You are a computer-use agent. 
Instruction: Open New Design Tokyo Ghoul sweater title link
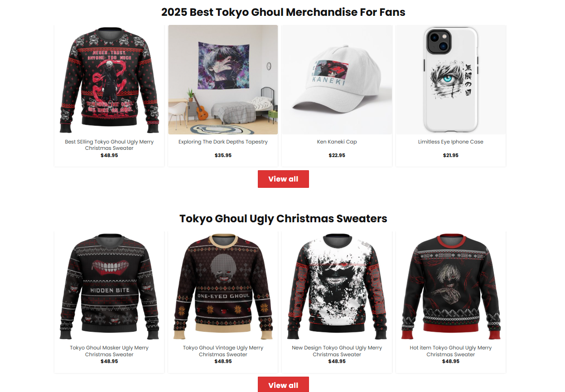(337, 351)
